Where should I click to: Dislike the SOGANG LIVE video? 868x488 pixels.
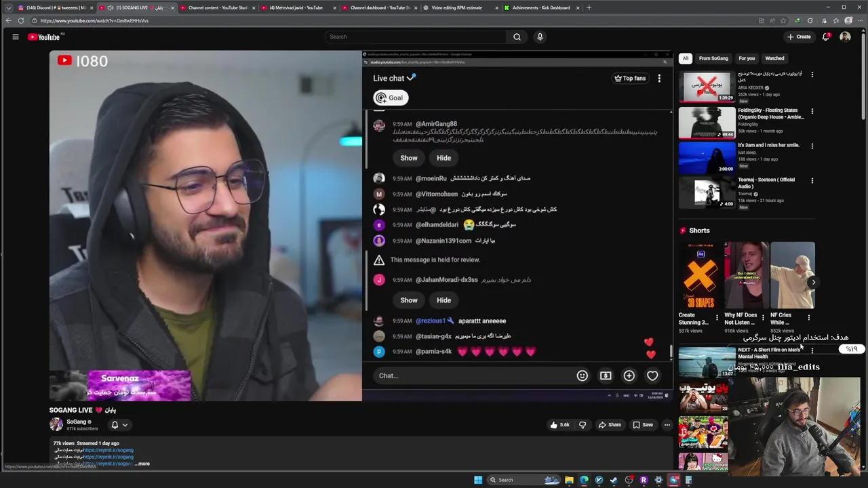coord(583,425)
